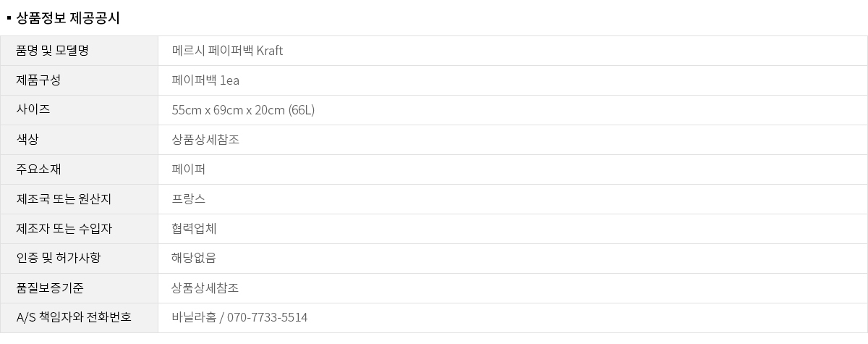Screen dimensions: 868x344
Task: Click the 55cm x 69cm x 20cm size value
Action: (x=243, y=110)
